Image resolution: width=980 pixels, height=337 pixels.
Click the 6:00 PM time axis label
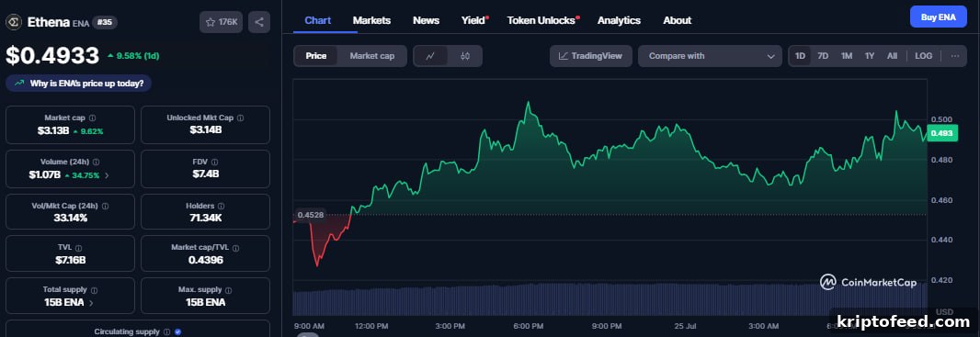528,326
